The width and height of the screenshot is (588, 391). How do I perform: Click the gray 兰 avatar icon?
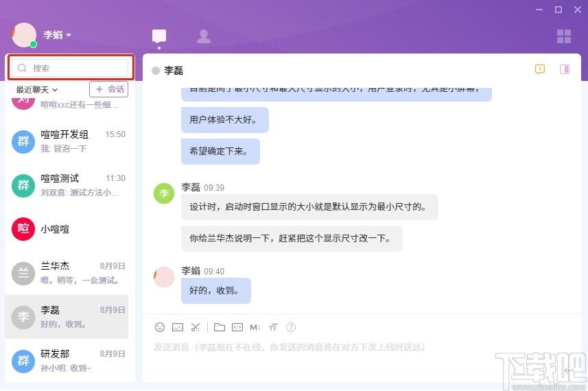(23, 273)
